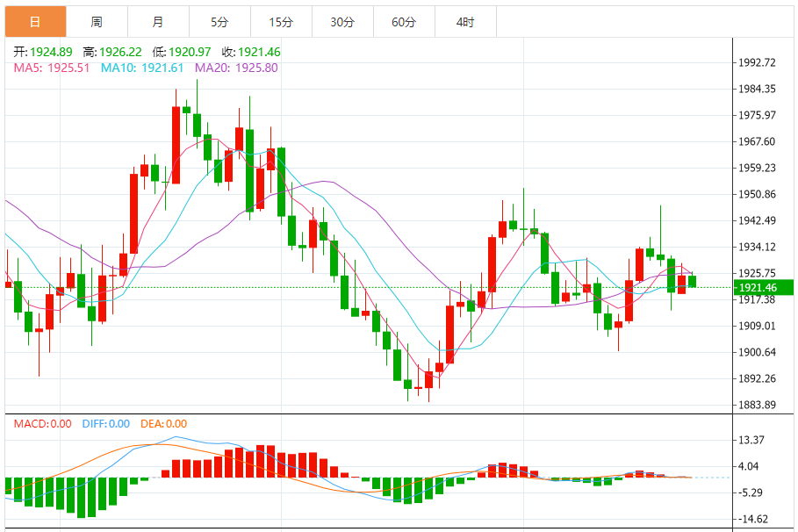The width and height of the screenshot is (798, 532).
Task: Click the last green candlestick on the chart
Action: (692, 281)
